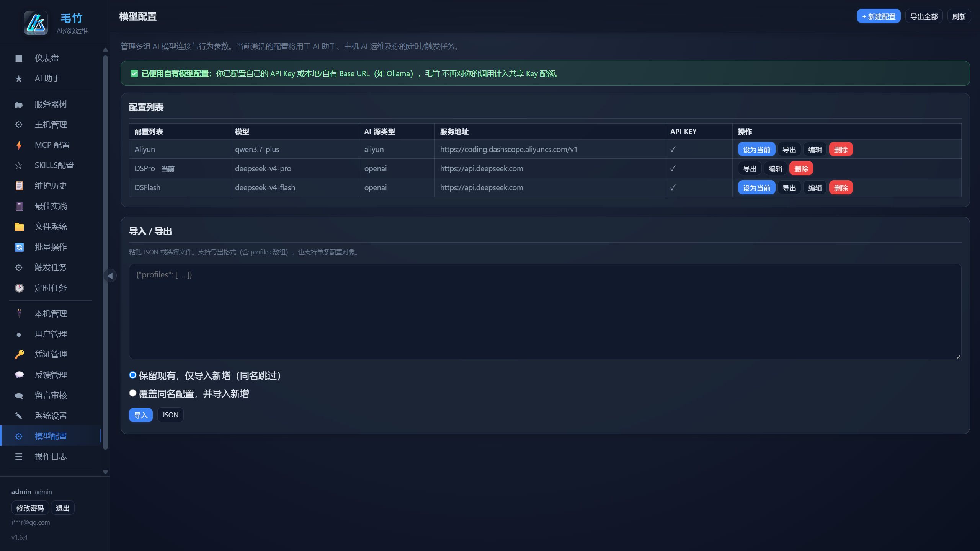Click the 毛竹 app logo icon
The image size is (980, 551).
click(36, 23)
